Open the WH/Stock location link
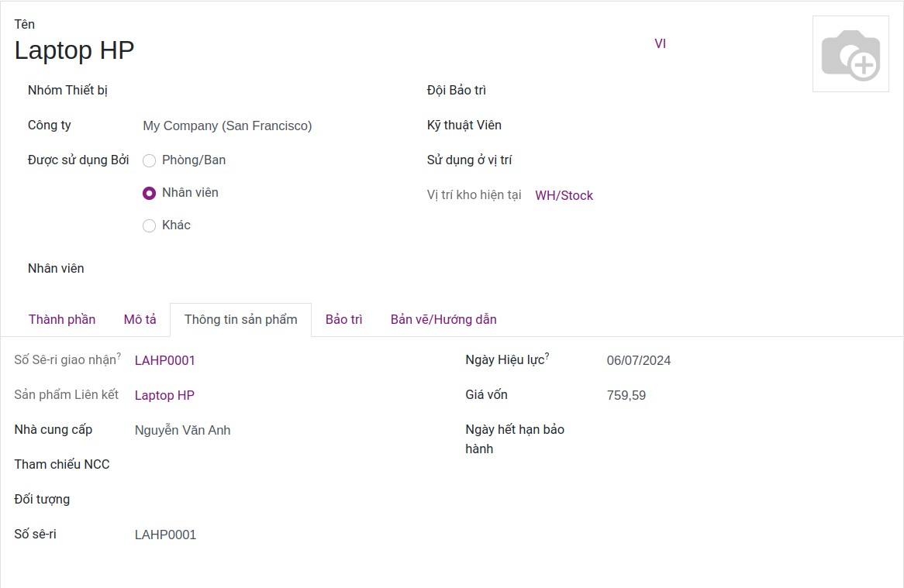This screenshot has height=588, width=904. (x=564, y=196)
